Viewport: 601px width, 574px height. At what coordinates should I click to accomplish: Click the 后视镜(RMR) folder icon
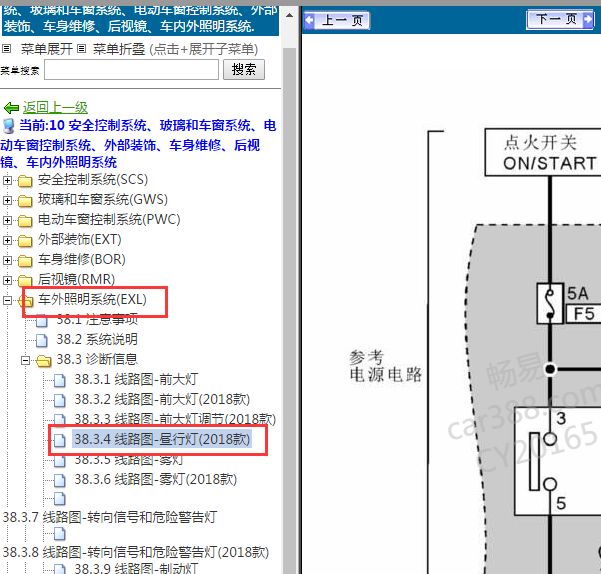(x=25, y=280)
